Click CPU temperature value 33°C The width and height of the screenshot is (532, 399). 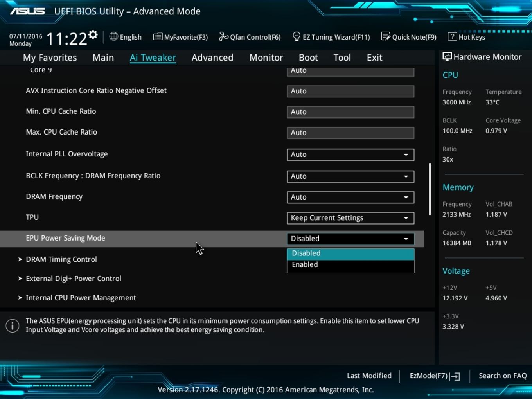(492, 102)
